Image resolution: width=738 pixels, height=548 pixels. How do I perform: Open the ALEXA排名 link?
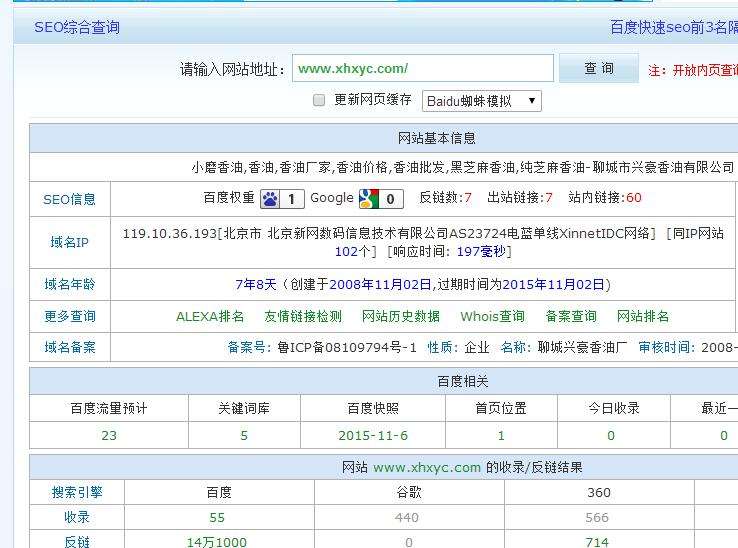[210, 316]
